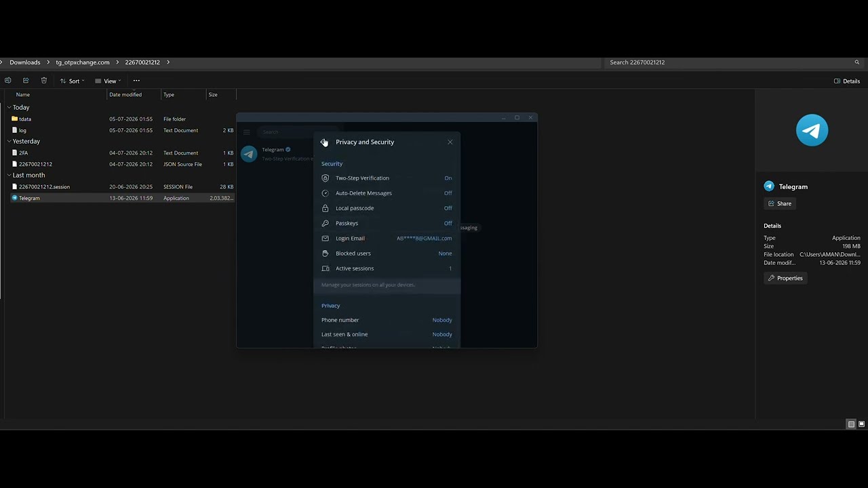Expand chevron after Downloads breadcrumb
The height and width of the screenshot is (488, 868).
(49, 62)
